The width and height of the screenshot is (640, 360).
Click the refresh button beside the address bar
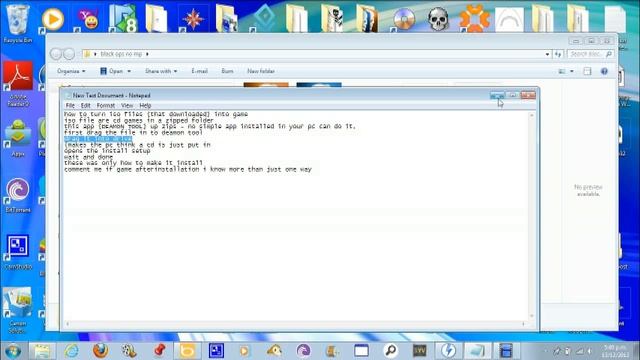coord(558,54)
